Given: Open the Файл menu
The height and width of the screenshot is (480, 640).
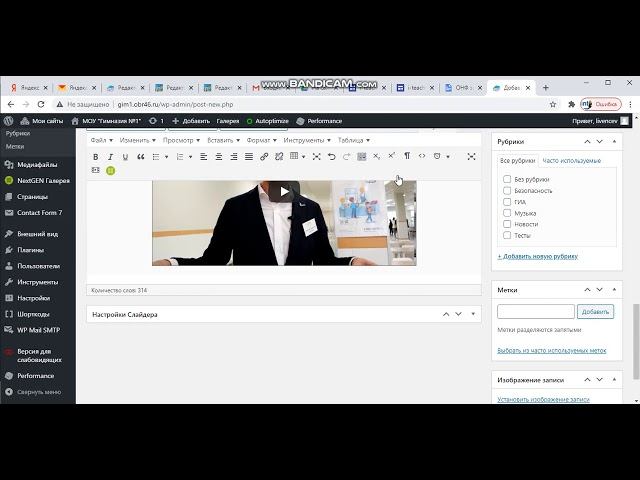Looking at the screenshot, I should (x=102, y=140).
